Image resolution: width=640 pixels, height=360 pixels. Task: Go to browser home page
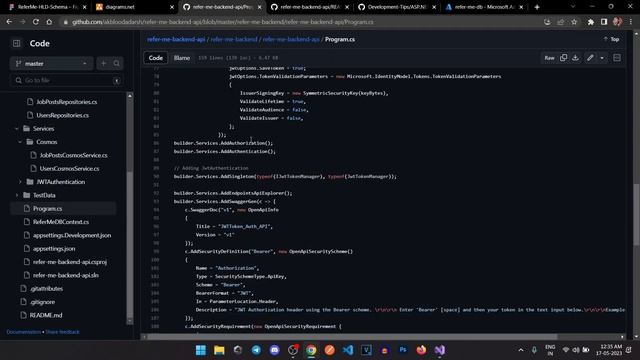[x=49, y=22]
